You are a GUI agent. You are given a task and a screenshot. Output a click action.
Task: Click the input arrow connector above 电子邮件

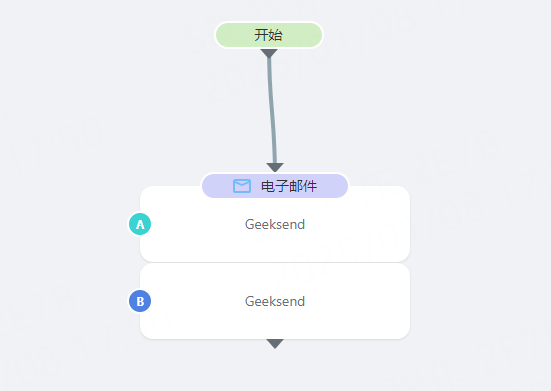coord(275,168)
